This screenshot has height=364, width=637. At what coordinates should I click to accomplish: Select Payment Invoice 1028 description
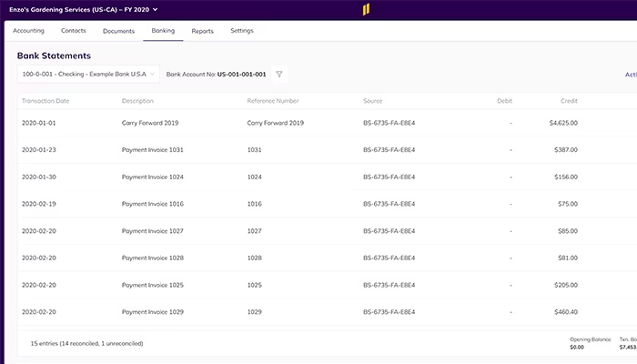tap(153, 258)
